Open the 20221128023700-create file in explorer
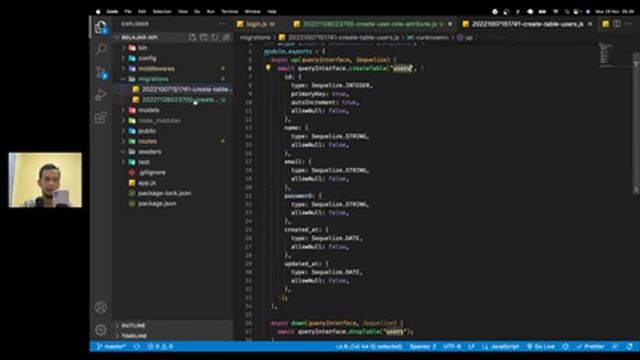The image size is (640, 360). (x=173, y=100)
